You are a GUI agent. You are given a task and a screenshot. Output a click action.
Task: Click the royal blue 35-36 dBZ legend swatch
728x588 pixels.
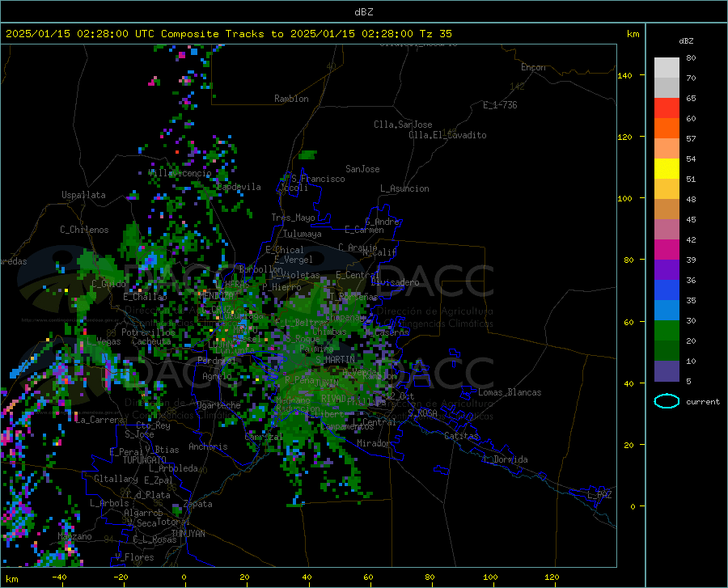(x=667, y=290)
